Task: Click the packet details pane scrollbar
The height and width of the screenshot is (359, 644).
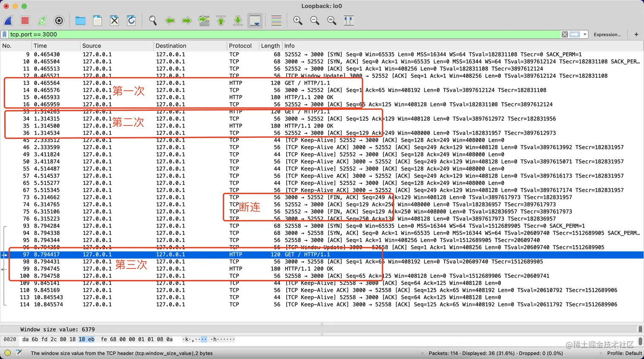Action: 640,329
